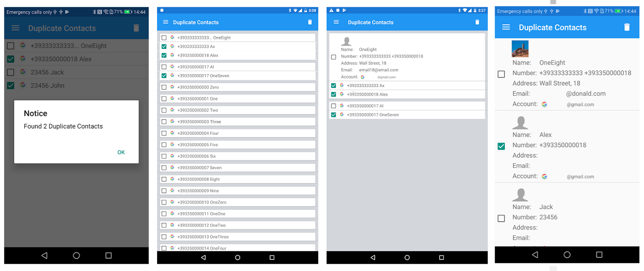Open the hamburger menu in the rightmost panel
Viewport: 644px width, 271px height.
[x=506, y=27]
